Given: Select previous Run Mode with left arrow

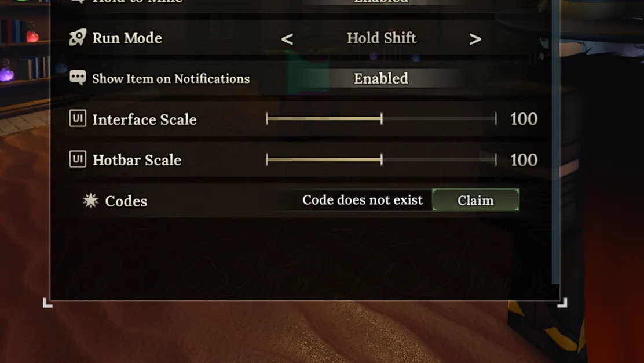Looking at the screenshot, I should (287, 39).
